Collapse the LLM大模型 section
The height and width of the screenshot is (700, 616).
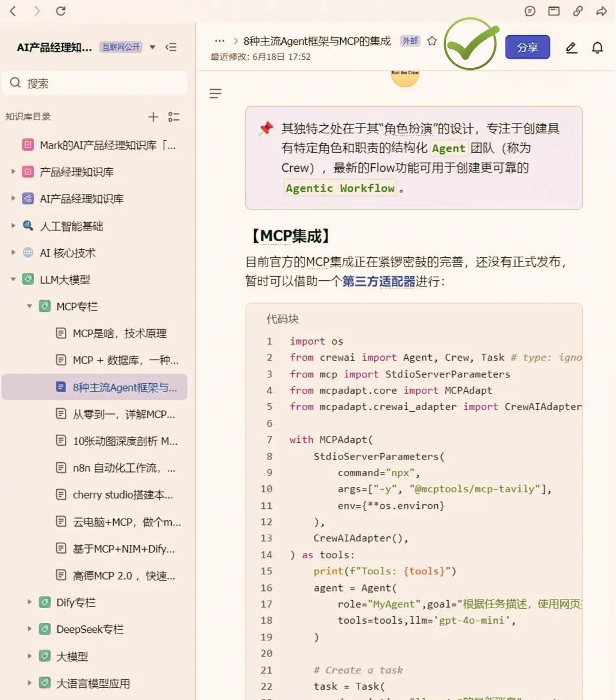(x=13, y=280)
